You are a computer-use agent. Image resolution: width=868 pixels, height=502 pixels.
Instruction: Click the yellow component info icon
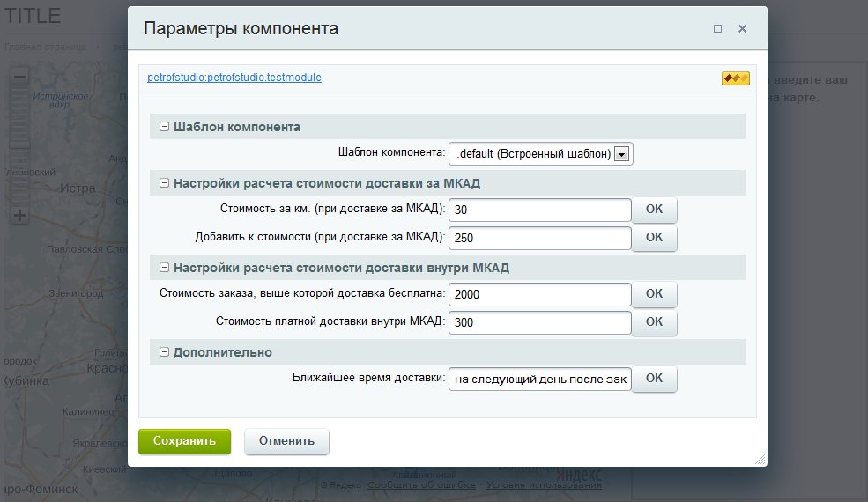(735, 78)
